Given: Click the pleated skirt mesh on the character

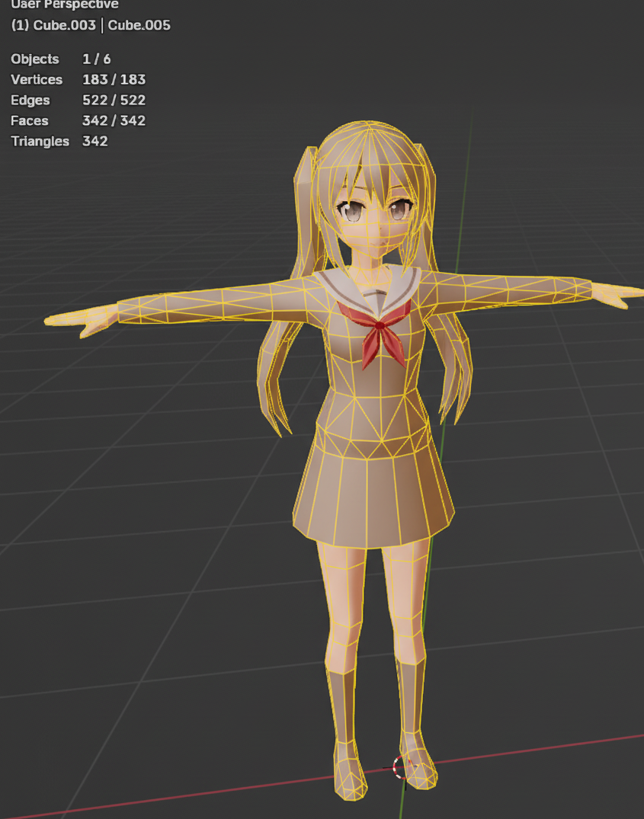Looking at the screenshot, I should point(373,496).
